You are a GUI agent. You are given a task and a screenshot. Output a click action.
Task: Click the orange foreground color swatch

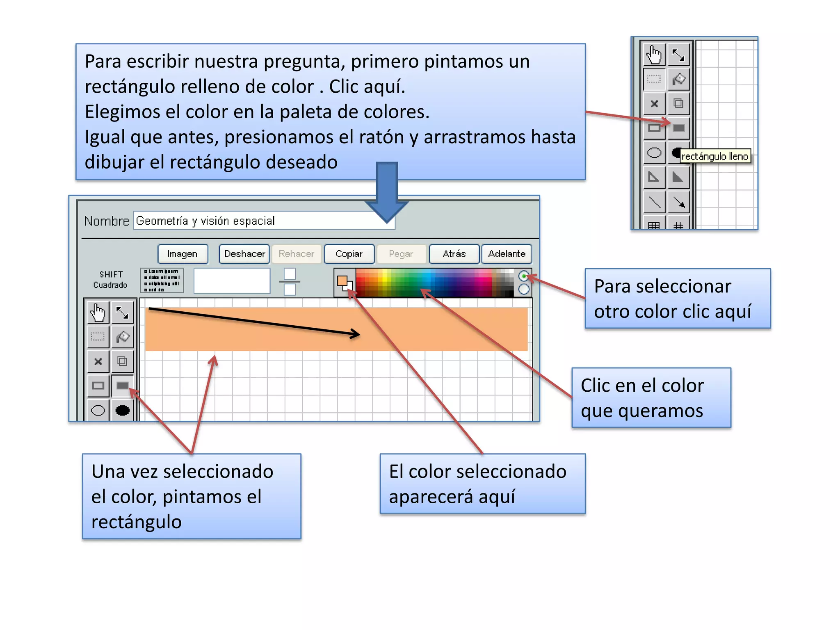click(342, 281)
